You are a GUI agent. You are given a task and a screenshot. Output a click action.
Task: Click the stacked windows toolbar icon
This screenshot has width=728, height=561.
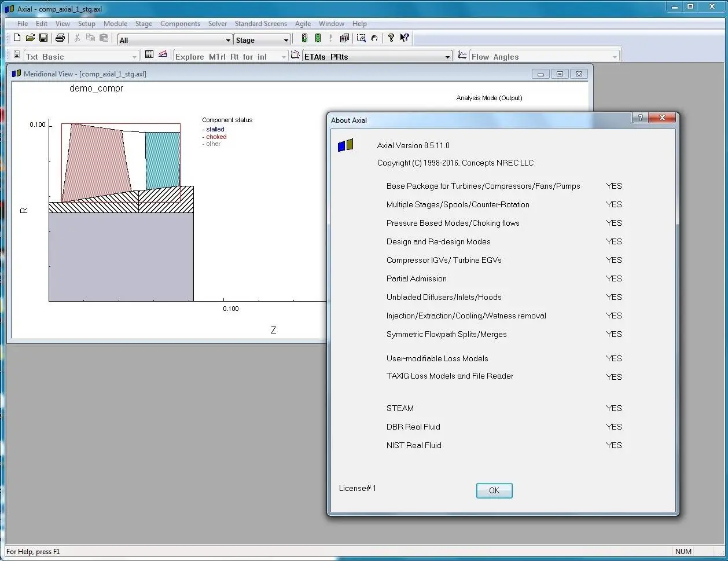(x=344, y=38)
